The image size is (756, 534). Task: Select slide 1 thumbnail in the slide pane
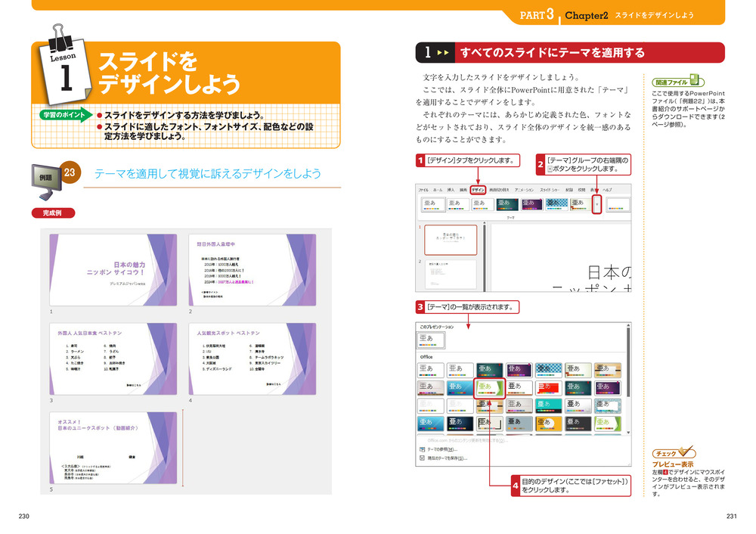450,240
